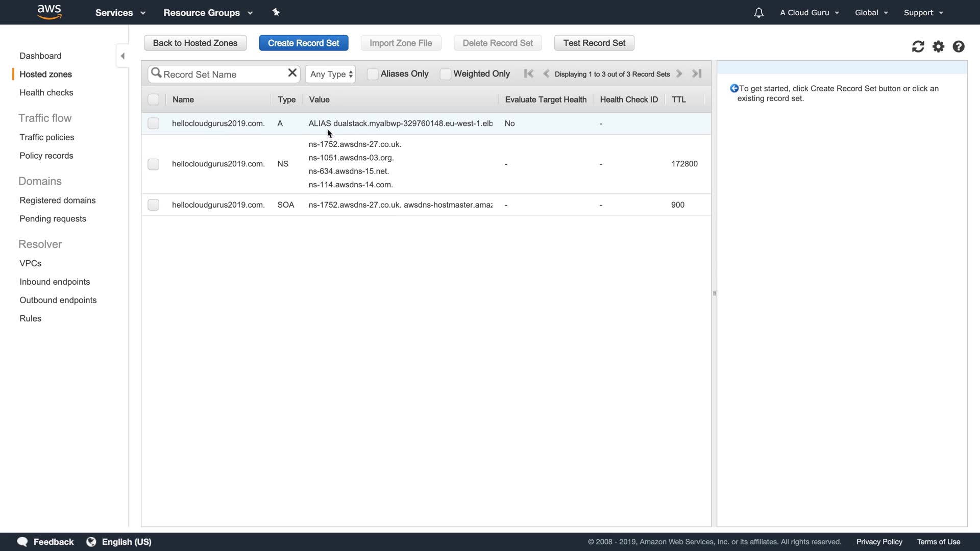Go to next page of record sets
The width and height of the screenshot is (980, 551).
(679, 73)
